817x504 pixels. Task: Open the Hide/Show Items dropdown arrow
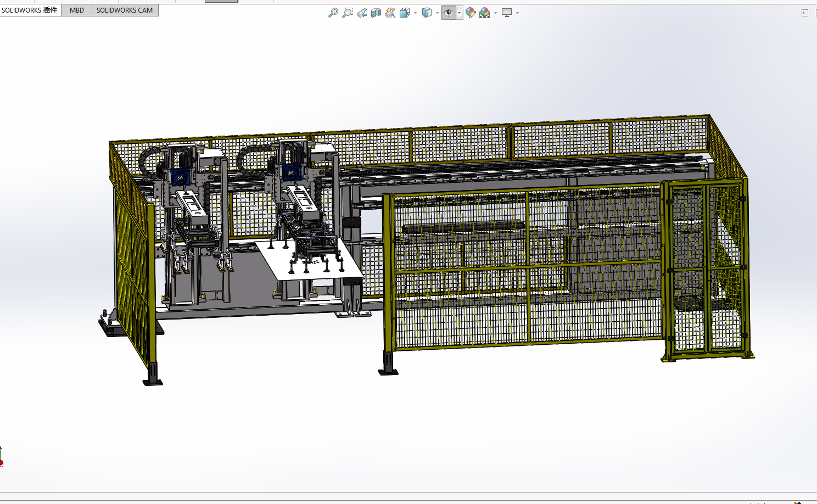click(x=459, y=13)
